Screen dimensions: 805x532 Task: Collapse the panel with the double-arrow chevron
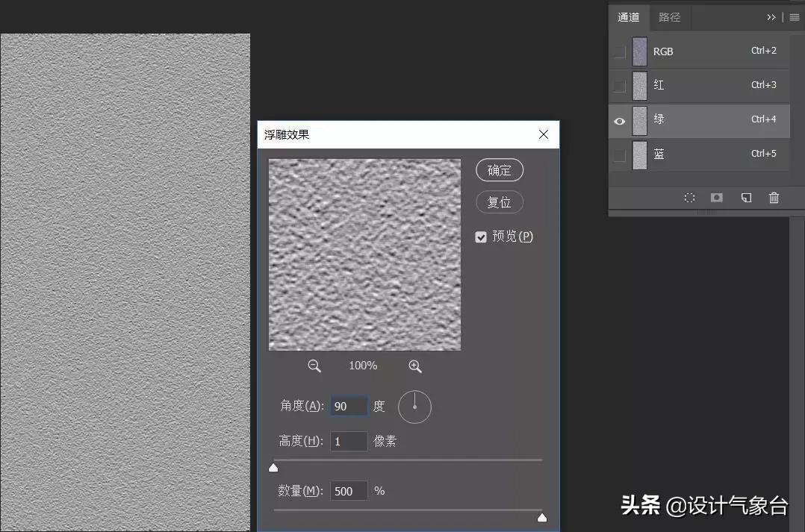pos(771,17)
